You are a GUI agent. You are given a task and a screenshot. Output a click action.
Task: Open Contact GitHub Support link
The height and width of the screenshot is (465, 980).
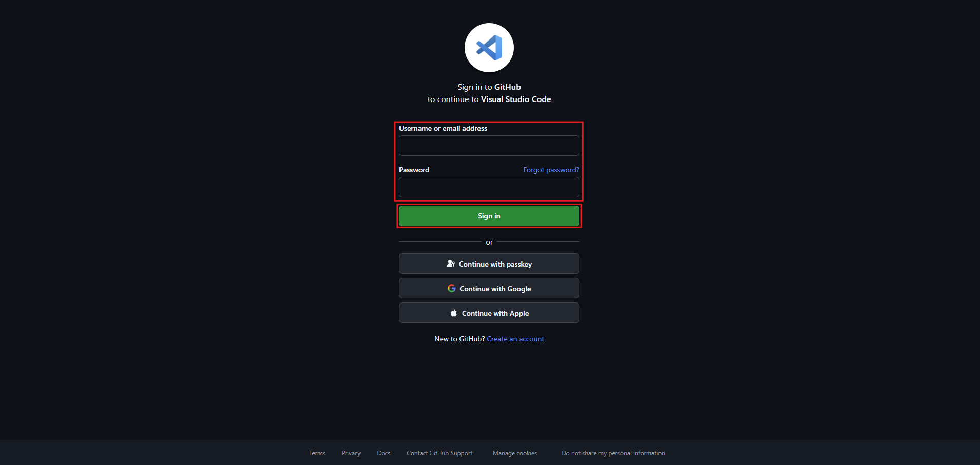(x=439, y=453)
